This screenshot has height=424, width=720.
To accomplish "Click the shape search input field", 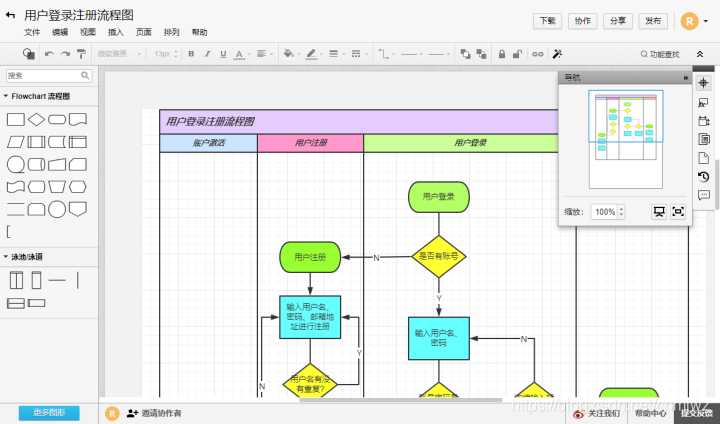I will (49, 75).
